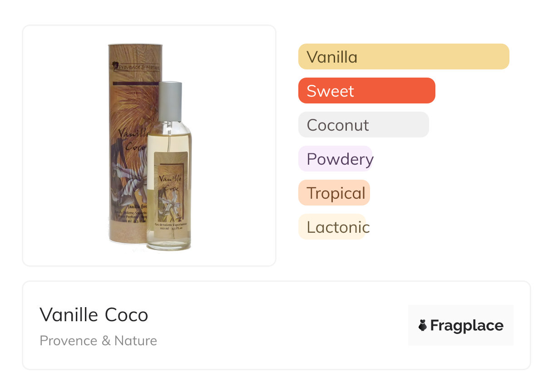The height and width of the screenshot is (392, 553).
Task: Pick the peach Tropical accord bar
Action: 334,193
